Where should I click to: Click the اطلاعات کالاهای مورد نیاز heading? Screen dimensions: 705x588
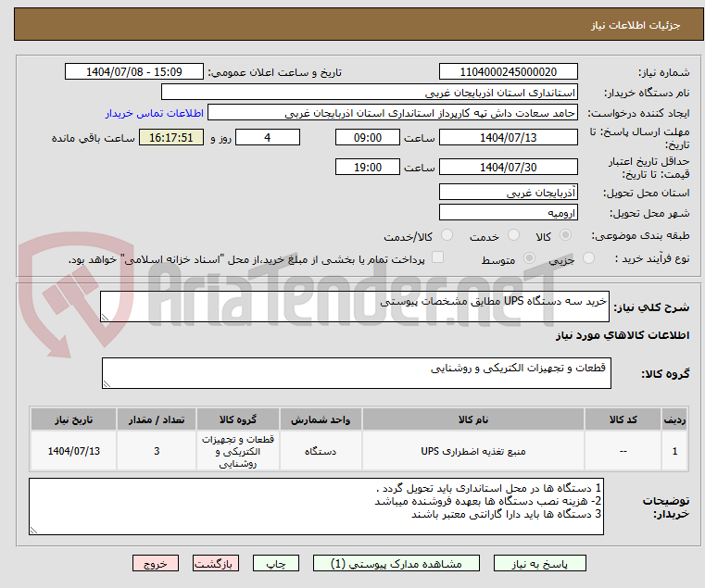[623, 335]
